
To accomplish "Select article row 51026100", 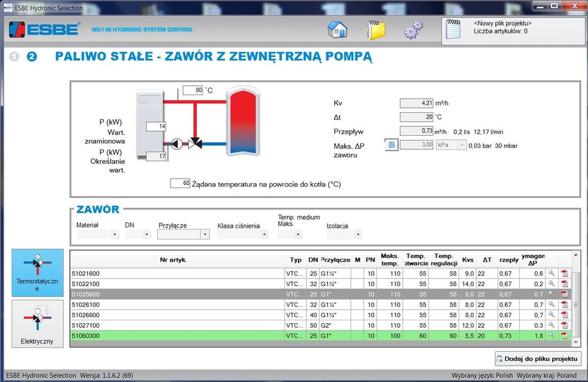I will [x=176, y=304].
